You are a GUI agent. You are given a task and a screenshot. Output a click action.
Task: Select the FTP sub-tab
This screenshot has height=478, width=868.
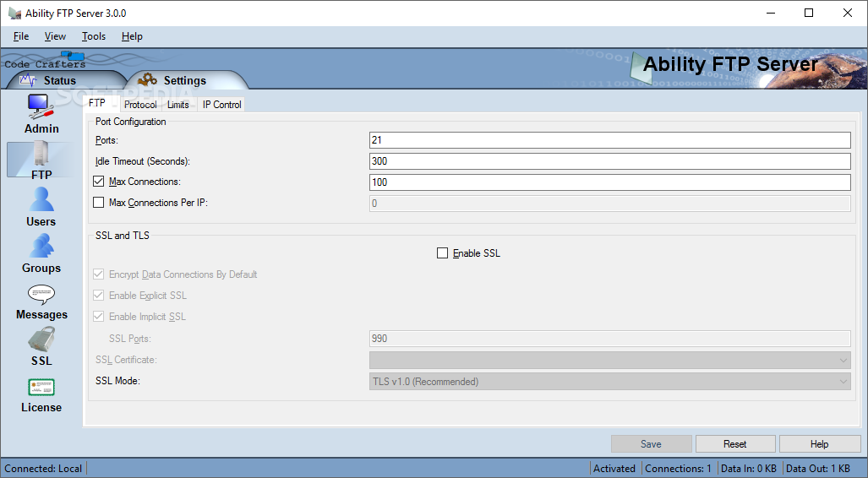click(97, 103)
